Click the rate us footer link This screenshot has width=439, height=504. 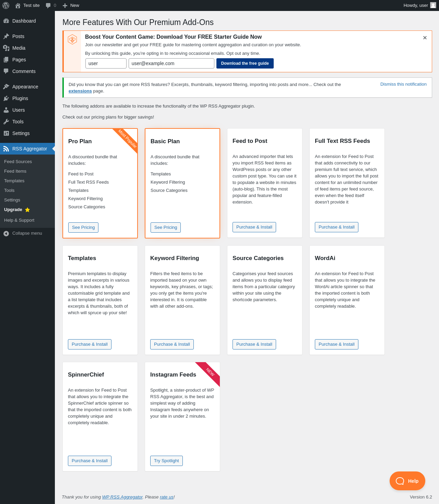[167, 497]
